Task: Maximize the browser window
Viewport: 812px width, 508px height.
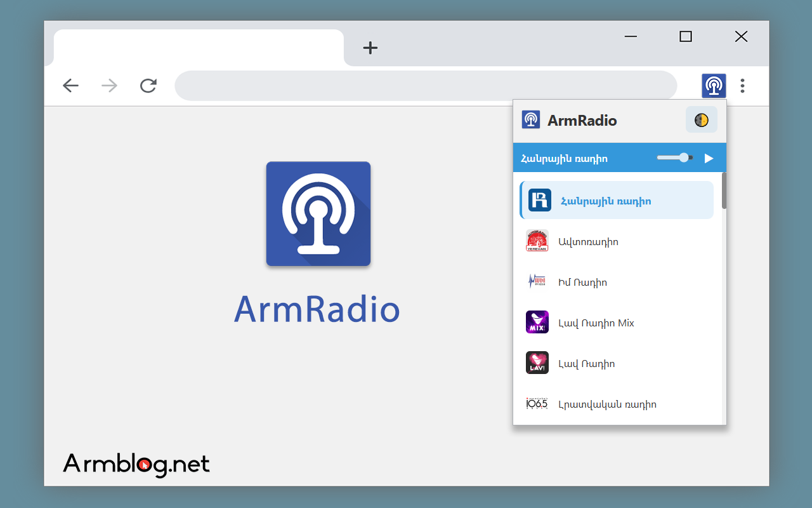Action: click(686, 37)
